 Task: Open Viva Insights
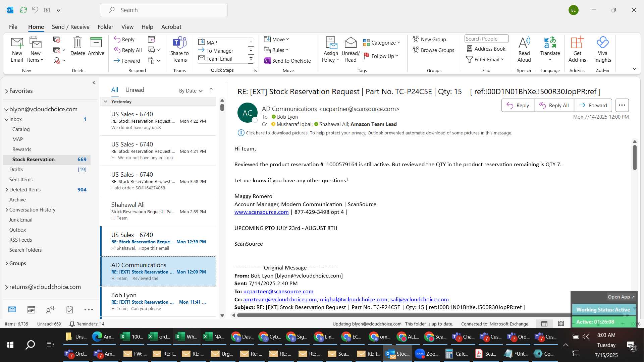coord(602,50)
